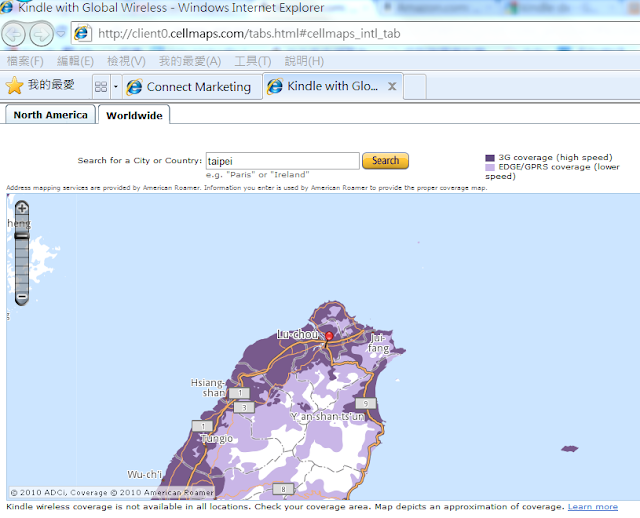Click the Hsiang-shan map label

pyautogui.click(x=208, y=387)
